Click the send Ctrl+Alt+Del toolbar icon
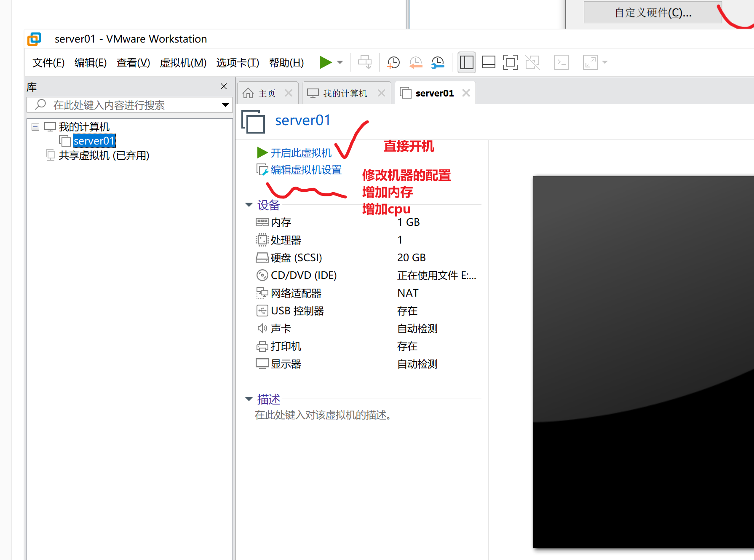 click(365, 62)
